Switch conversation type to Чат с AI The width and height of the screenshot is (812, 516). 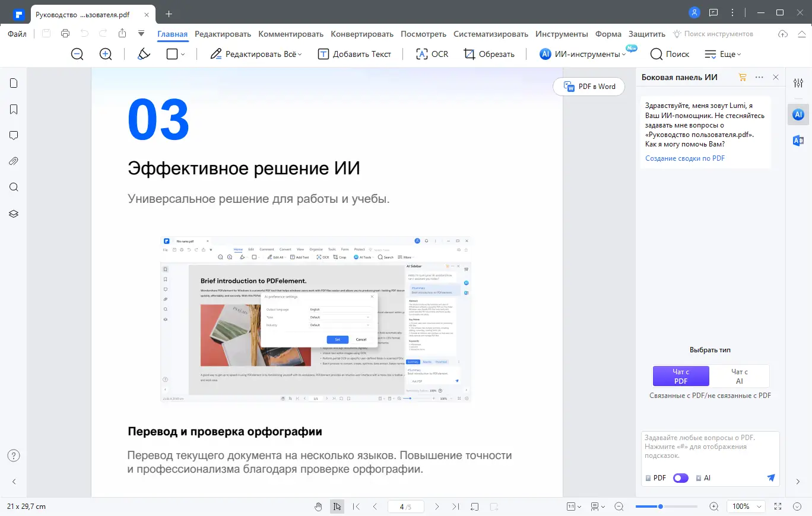(740, 376)
